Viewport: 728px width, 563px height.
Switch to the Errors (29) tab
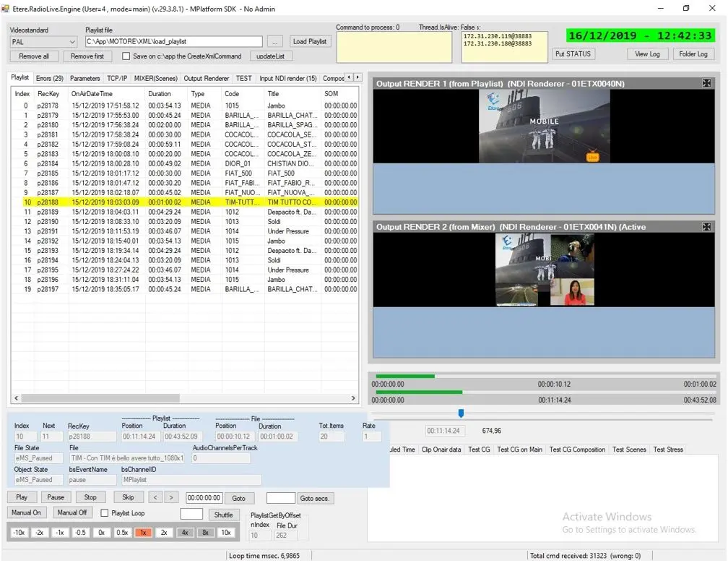pos(49,78)
